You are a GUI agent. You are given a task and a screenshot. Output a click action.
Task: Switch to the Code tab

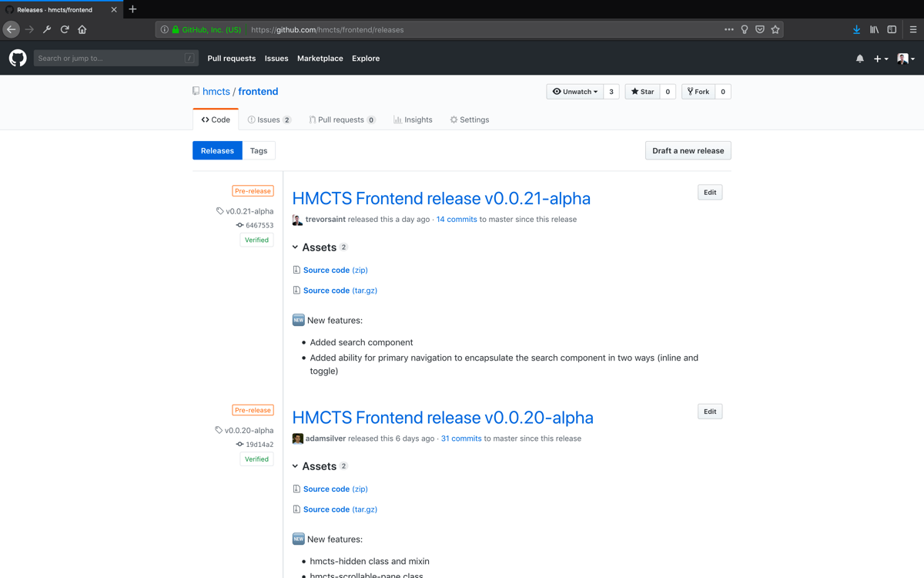tap(216, 119)
